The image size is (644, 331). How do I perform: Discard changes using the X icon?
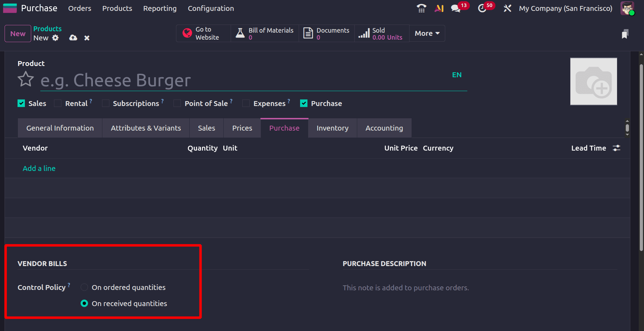click(87, 38)
